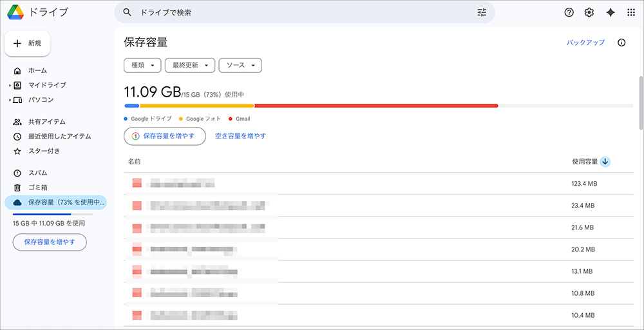Open the 最終更新 filter dropdown
This screenshot has height=330, width=644.
click(x=190, y=65)
